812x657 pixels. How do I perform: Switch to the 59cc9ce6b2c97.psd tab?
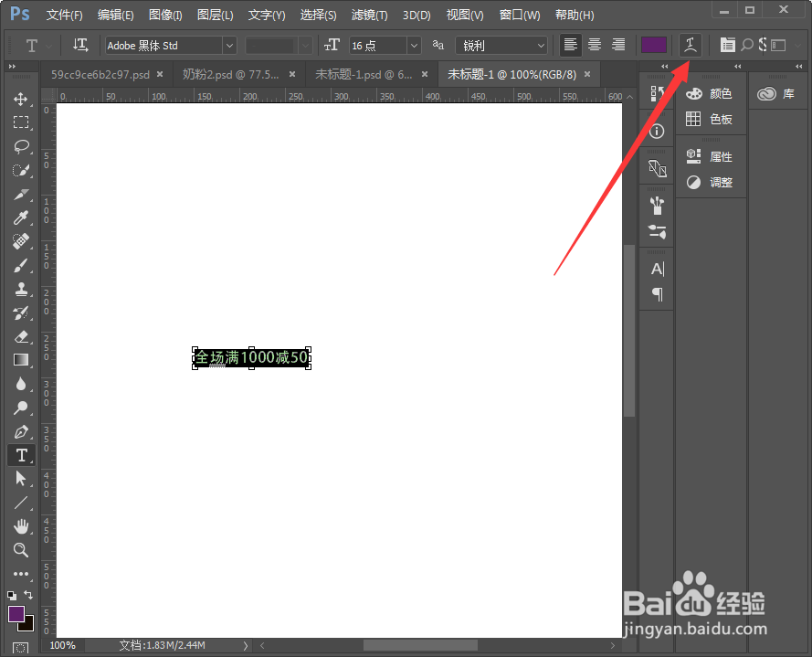[x=100, y=75]
